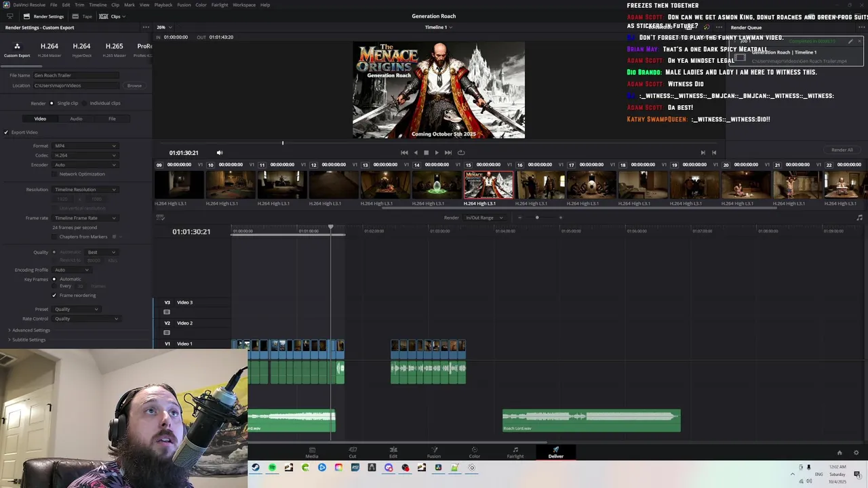The image size is (868, 488).
Task: Toggle Video 2 track enable icon
Action: 167,332
